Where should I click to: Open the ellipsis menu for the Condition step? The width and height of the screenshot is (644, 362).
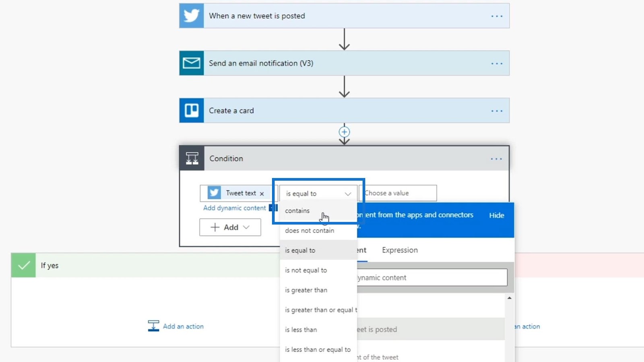point(496,159)
